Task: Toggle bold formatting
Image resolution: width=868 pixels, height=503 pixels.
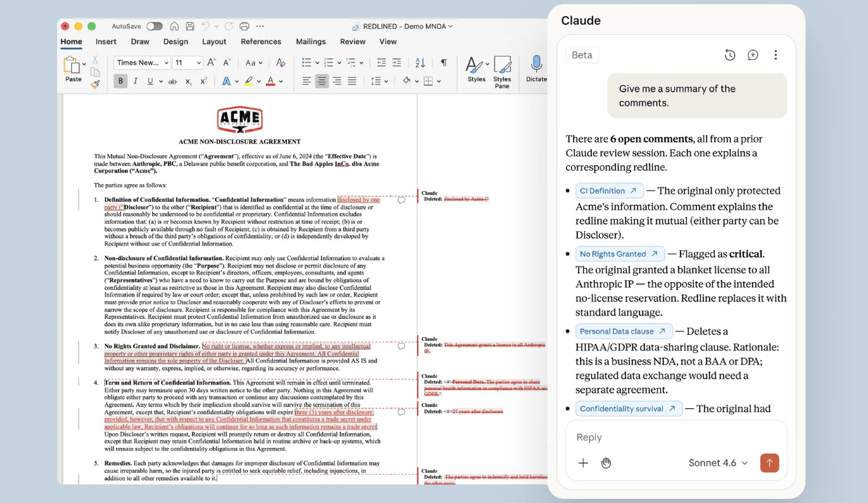Action: pos(120,81)
